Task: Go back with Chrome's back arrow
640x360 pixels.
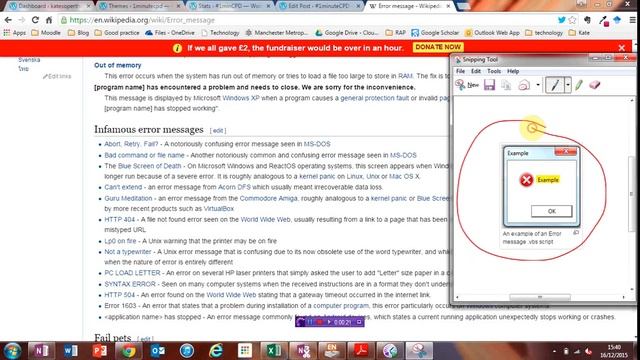Action: click(8, 20)
